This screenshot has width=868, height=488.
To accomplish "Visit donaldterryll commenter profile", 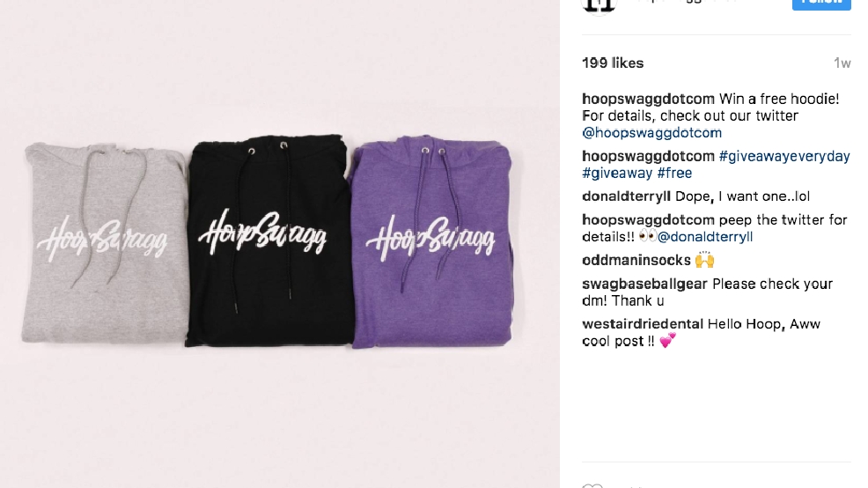I will [626, 196].
